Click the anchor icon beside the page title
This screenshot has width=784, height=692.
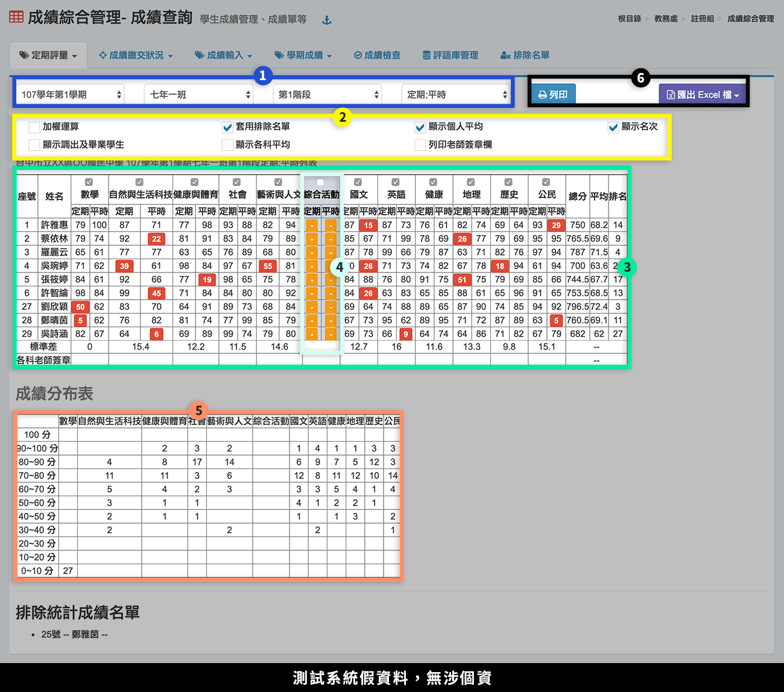pyautogui.click(x=327, y=20)
